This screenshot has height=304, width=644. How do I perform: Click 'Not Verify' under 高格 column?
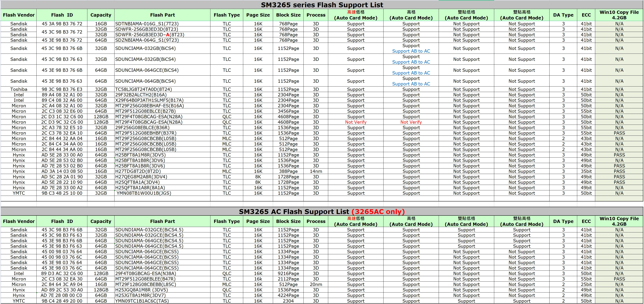click(x=411, y=122)
